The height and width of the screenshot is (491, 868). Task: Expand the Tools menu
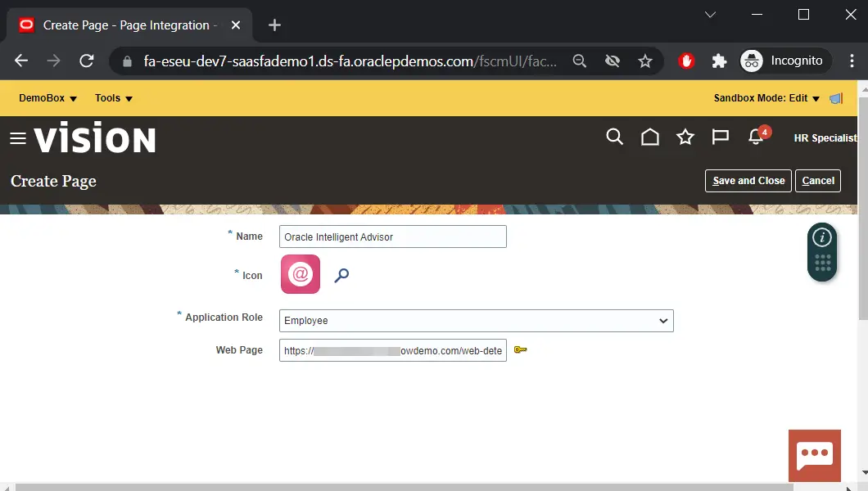[x=114, y=98]
